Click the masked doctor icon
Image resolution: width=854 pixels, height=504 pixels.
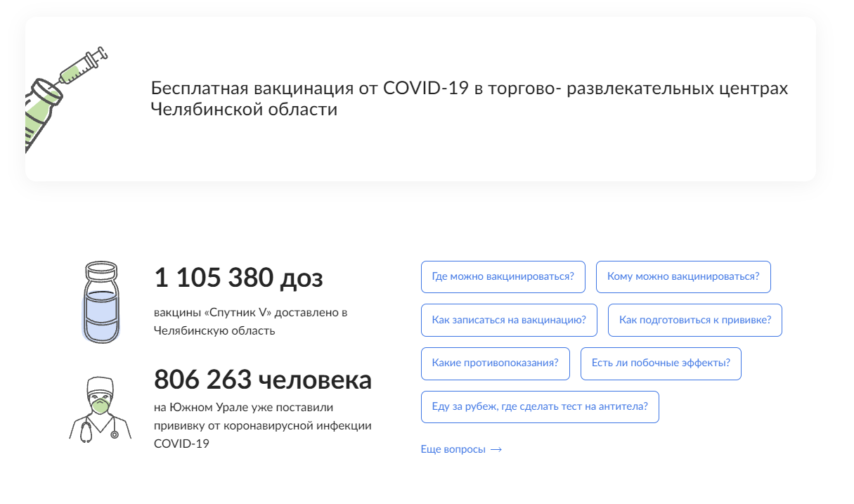[x=100, y=409]
